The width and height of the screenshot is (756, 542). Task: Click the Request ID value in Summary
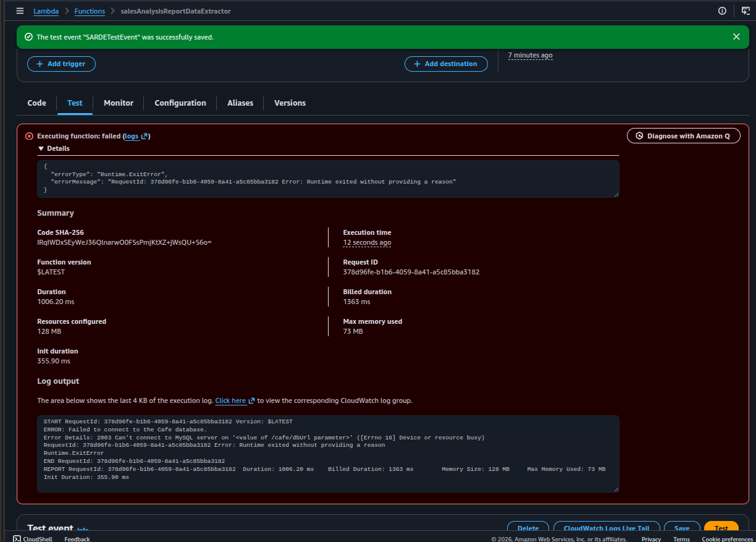coord(411,272)
